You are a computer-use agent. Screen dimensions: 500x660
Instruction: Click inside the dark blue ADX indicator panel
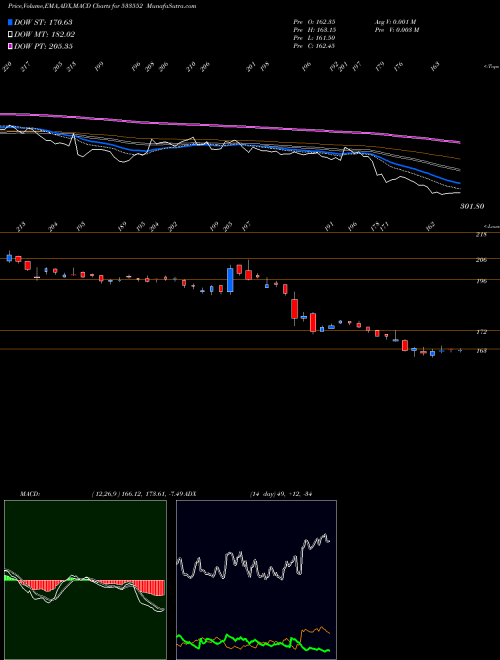click(256, 580)
